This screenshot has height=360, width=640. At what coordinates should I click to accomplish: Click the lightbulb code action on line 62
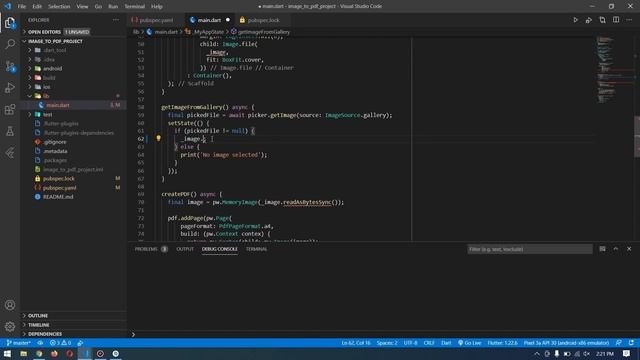click(x=158, y=138)
